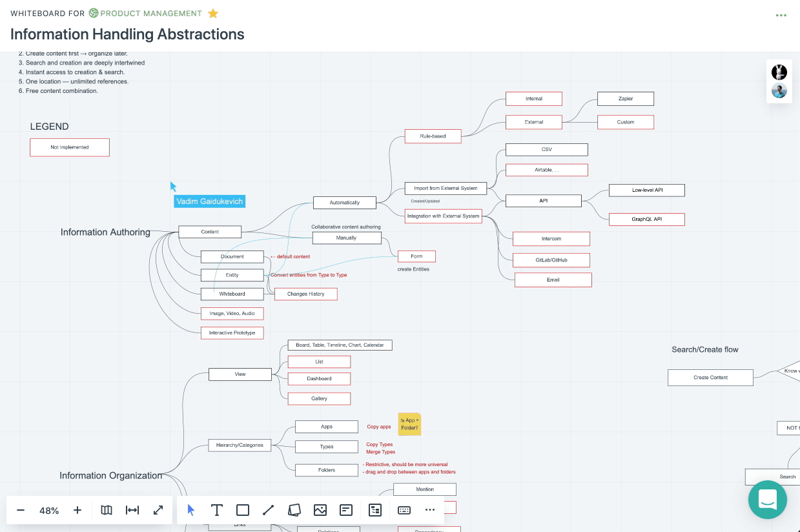Click the 48% zoom level indicator
This screenshot has width=800, height=532.
click(49, 511)
